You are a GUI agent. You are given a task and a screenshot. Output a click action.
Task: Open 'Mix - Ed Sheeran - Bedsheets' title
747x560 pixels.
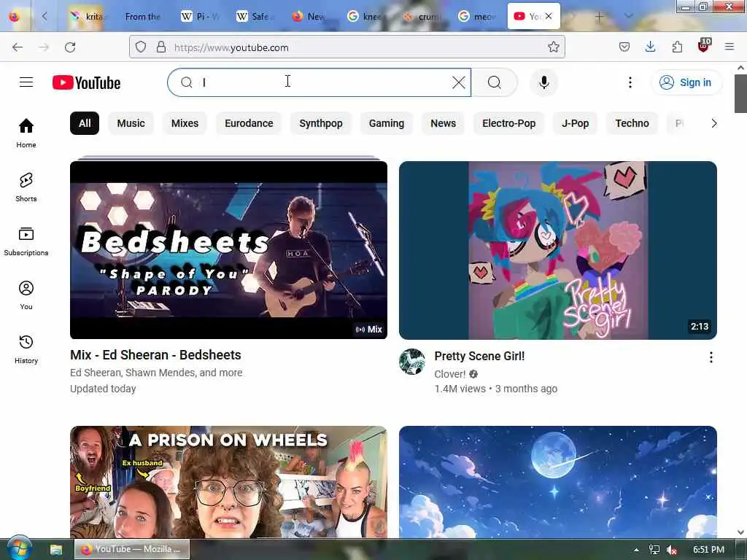[x=155, y=355]
